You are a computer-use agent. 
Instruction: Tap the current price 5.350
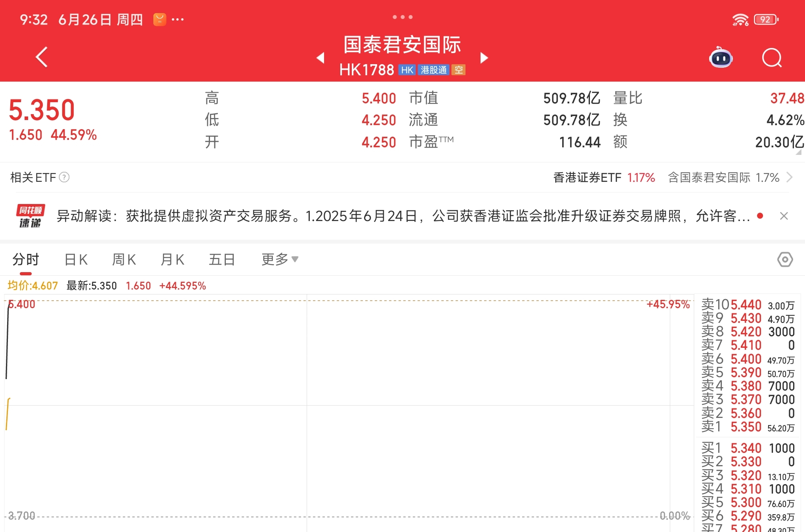42,110
